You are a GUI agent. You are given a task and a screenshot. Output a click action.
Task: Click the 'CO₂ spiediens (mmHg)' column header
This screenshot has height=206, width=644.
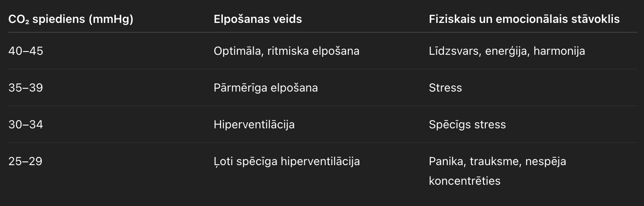[71, 19]
